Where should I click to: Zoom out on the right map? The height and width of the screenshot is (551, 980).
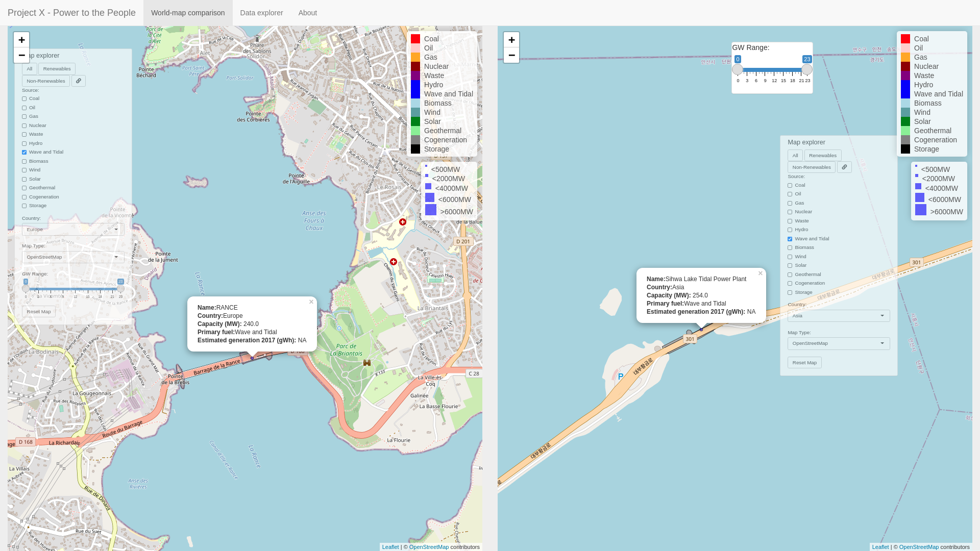(511, 55)
